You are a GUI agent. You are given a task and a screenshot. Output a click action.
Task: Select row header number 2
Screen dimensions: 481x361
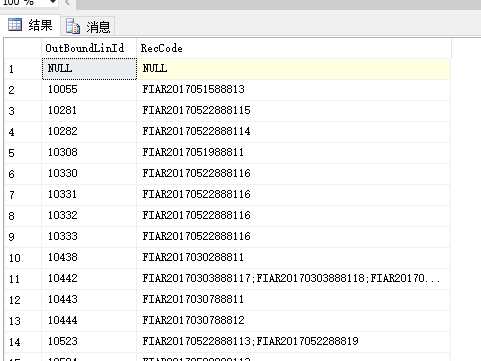23,90
